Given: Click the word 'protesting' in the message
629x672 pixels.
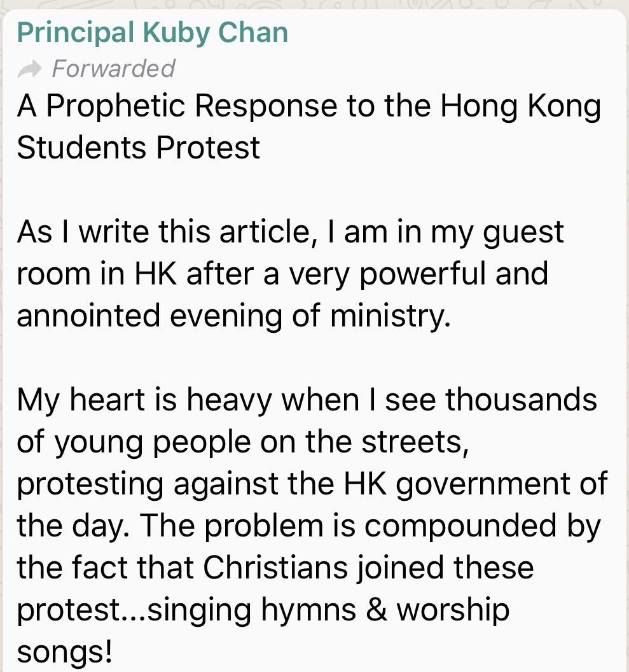Looking at the screenshot, I should (x=90, y=485).
